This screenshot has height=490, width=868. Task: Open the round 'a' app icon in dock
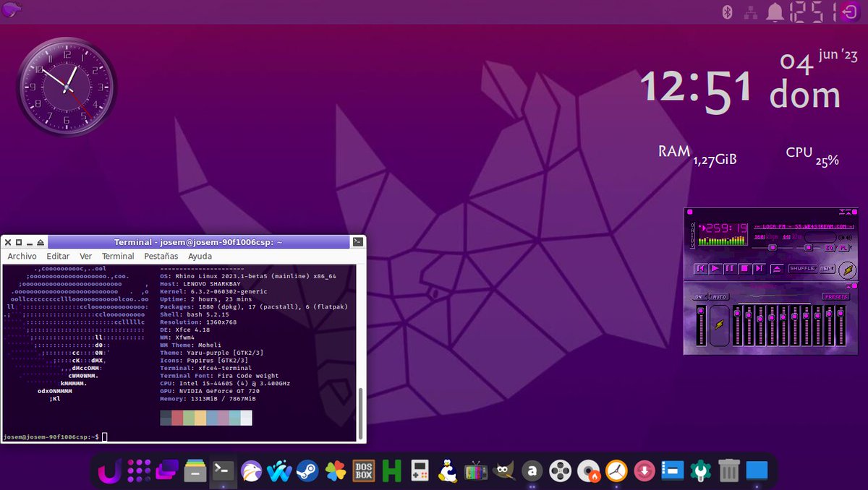(x=532, y=472)
